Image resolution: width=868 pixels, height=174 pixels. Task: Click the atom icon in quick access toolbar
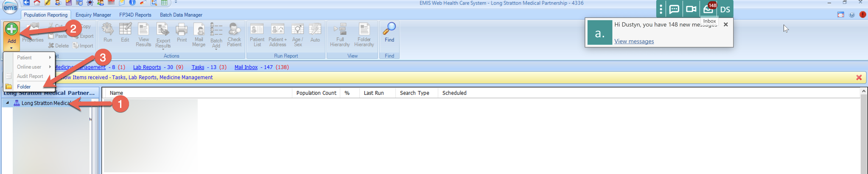click(x=90, y=3)
